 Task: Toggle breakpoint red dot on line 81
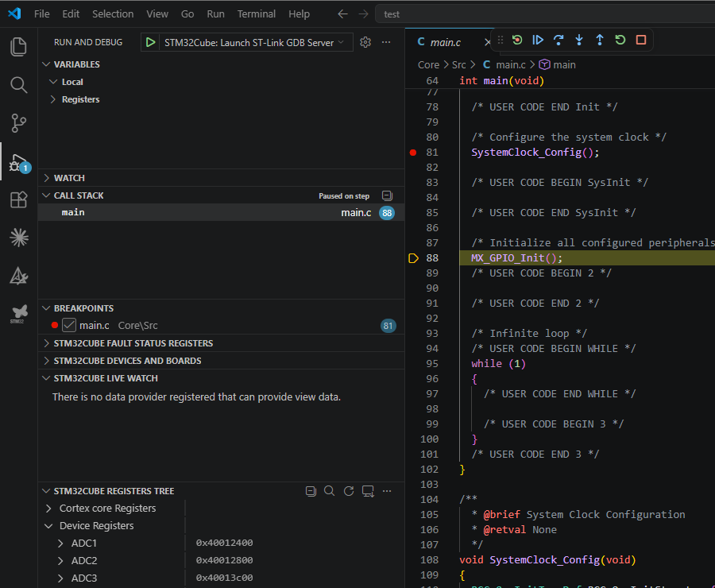tap(413, 153)
